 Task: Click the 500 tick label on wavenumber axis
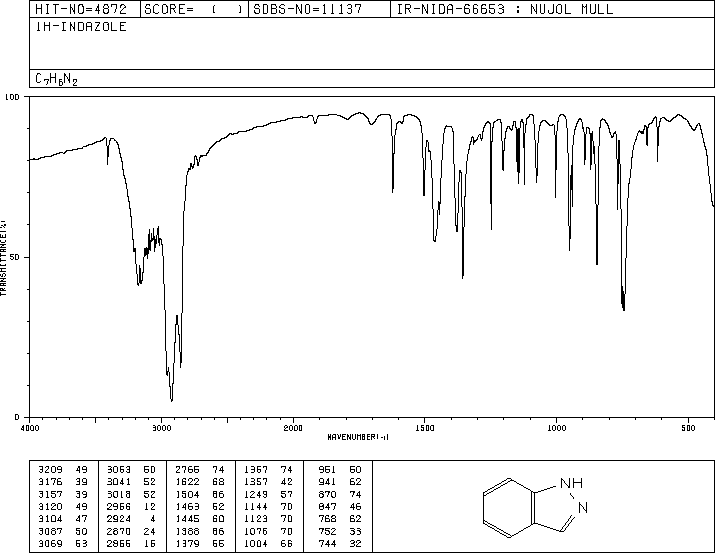coord(688,428)
